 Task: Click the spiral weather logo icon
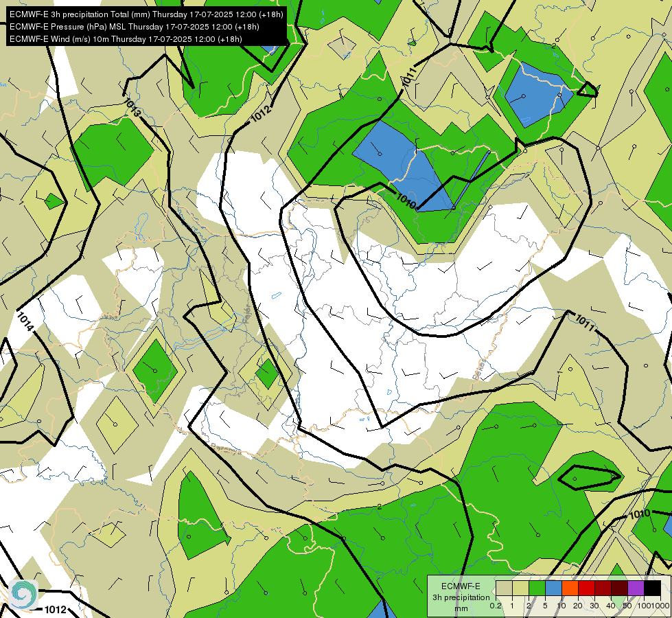point(23,594)
